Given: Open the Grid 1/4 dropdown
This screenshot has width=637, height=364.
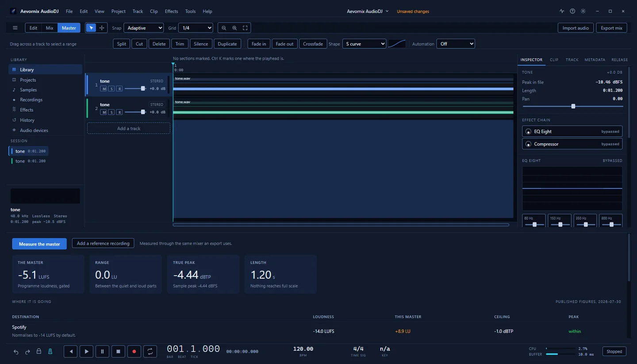Looking at the screenshot, I should (x=196, y=28).
